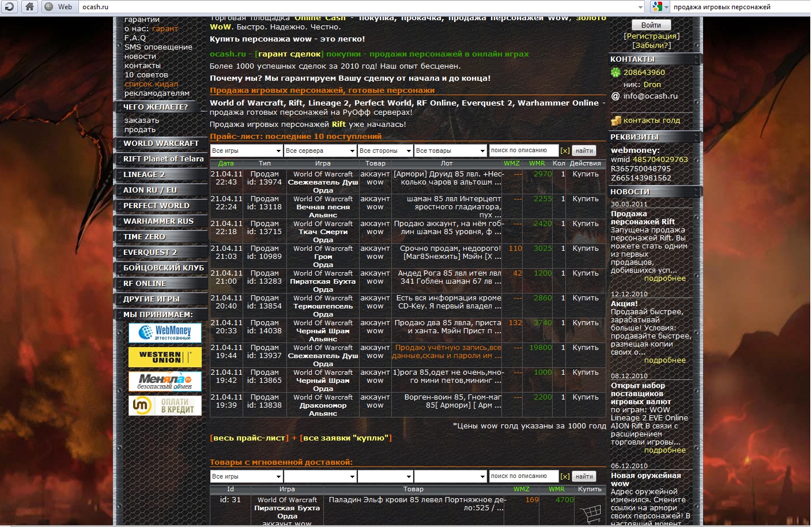Open the БОЙЦОВСКИЙ КЛУБ category
The image size is (812, 527).
[164, 268]
